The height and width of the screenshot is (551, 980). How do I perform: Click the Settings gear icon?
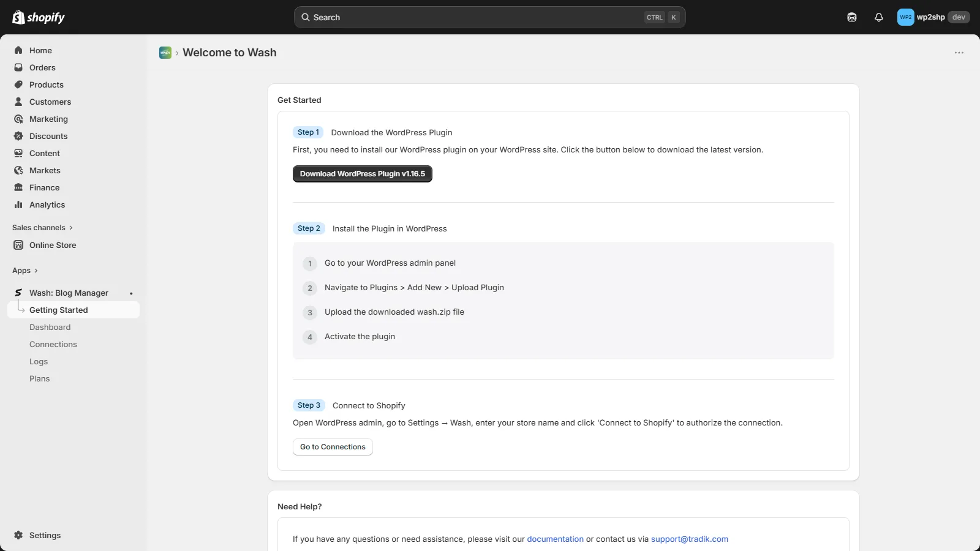tap(18, 535)
